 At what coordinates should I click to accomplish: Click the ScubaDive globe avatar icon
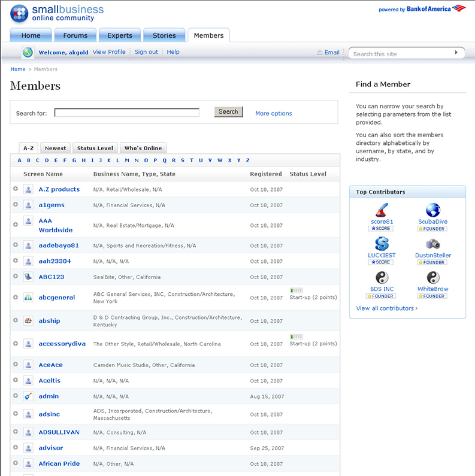[432, 210]
